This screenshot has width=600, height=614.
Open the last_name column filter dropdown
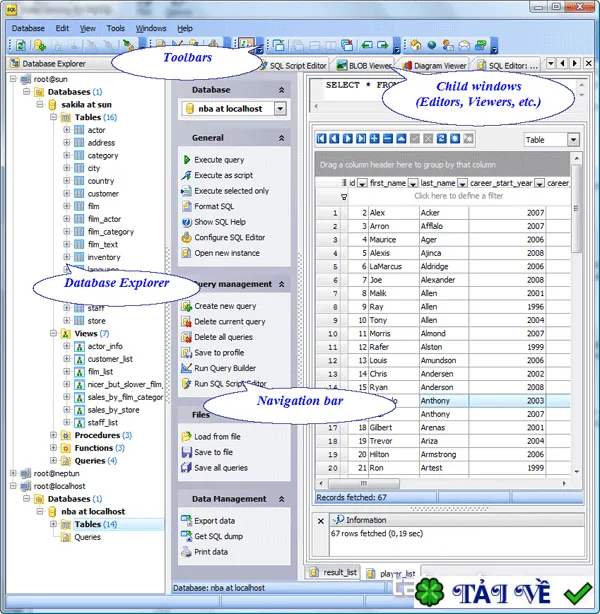coord(463,183)
